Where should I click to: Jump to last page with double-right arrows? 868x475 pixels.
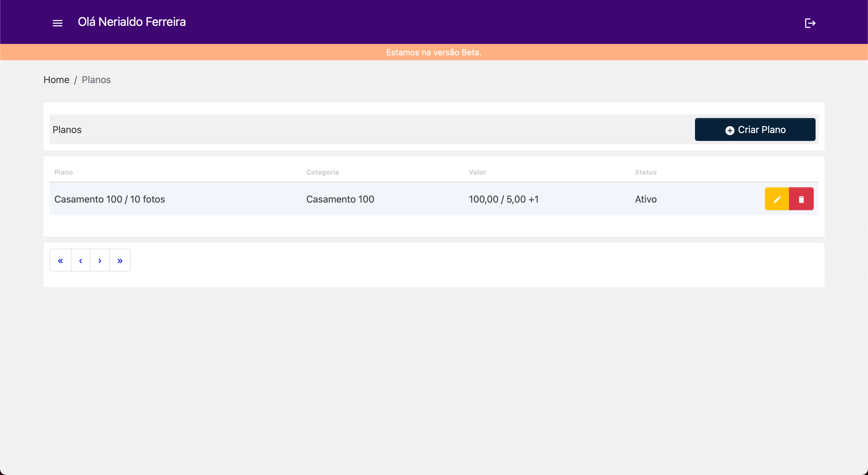(x=120, y=261)
